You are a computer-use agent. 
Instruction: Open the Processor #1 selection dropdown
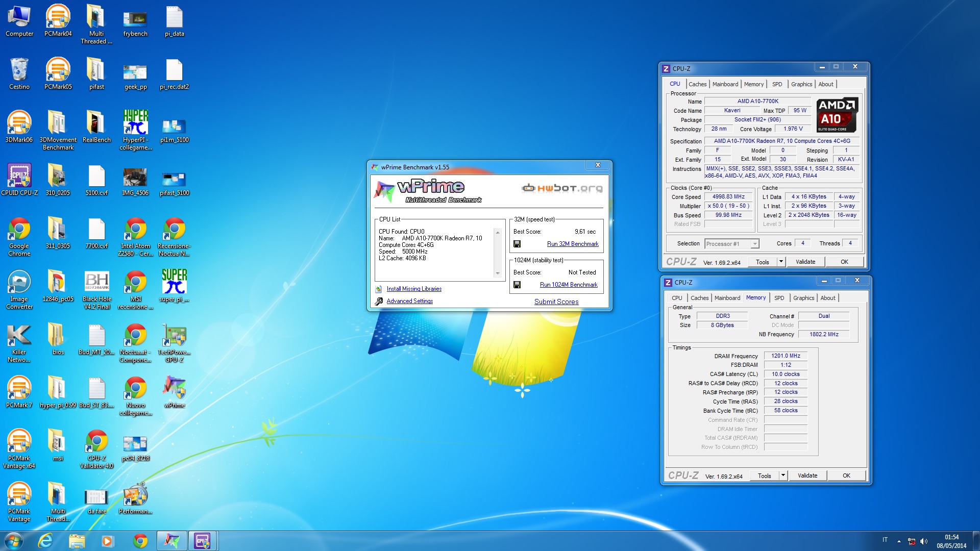tap(732, 244)
